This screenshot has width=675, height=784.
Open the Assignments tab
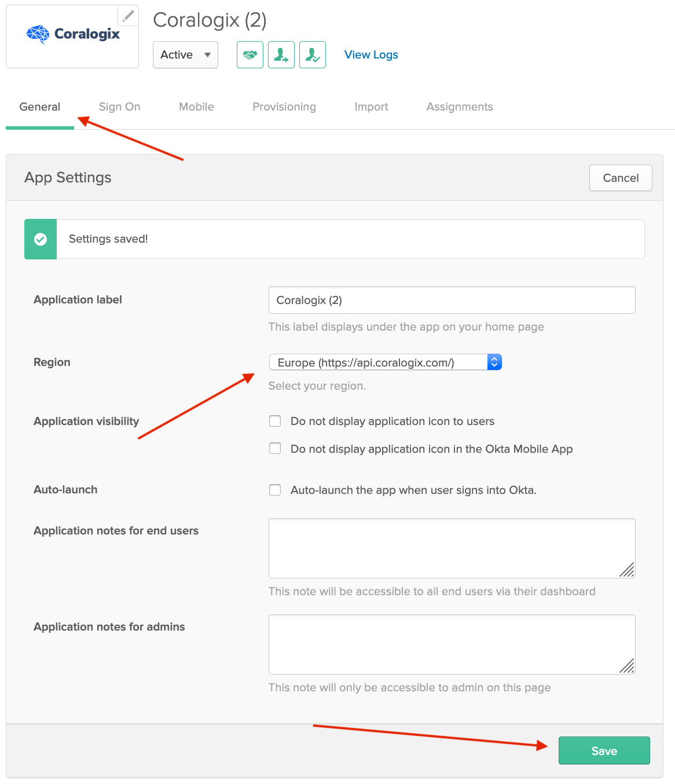[x=460, y=107]
